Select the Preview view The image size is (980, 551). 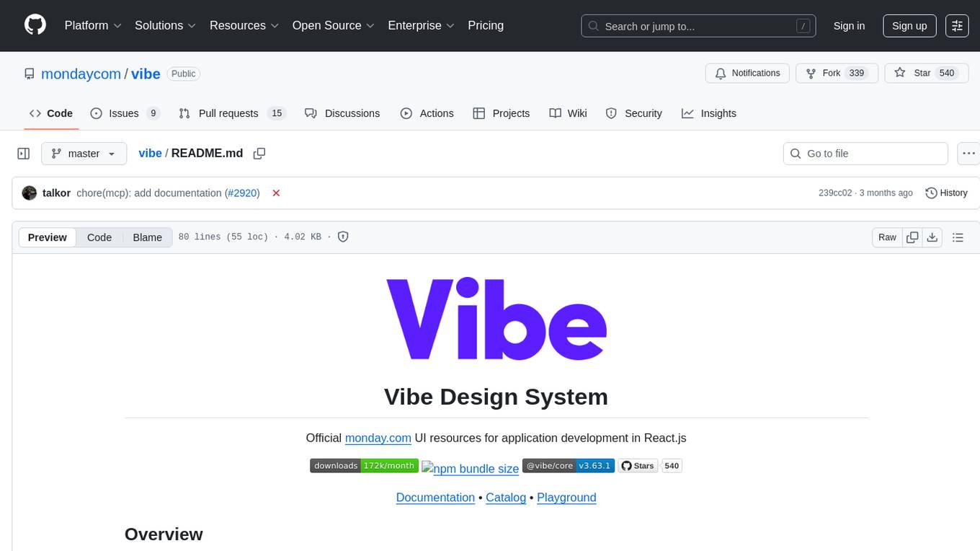(x=48, y=237)
